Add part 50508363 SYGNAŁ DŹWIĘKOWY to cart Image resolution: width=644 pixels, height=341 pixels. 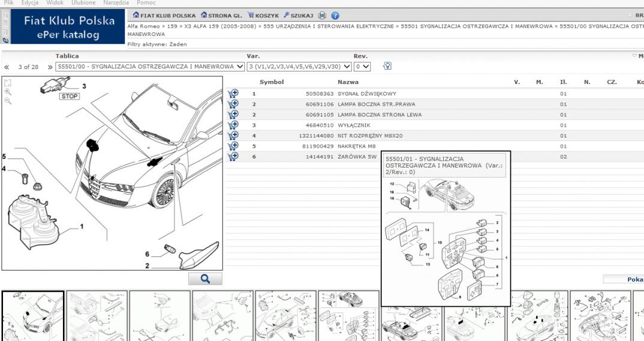[x=233, y=94]
